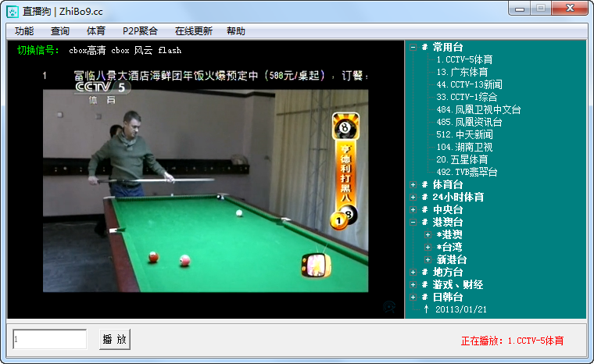Select channel 33.CCTV-1综合
The height and width of the screenshot is (364, 594).
click(467, 98)
